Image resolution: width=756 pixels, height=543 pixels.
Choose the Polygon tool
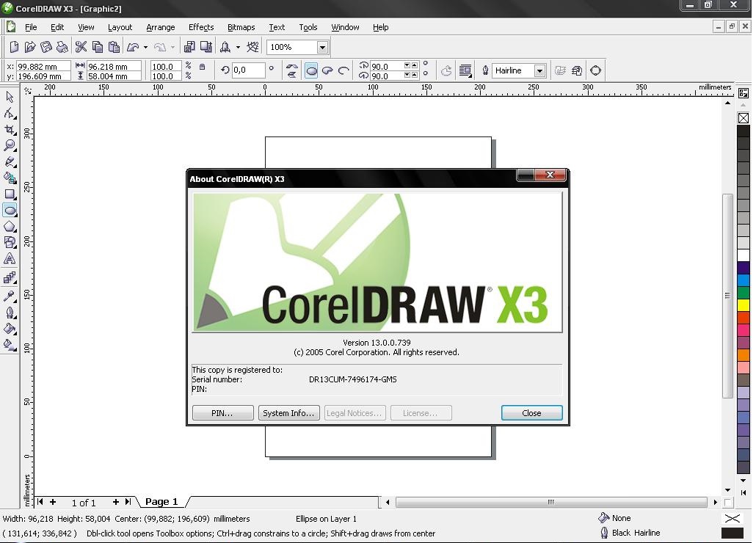click(x=10, y=227)
